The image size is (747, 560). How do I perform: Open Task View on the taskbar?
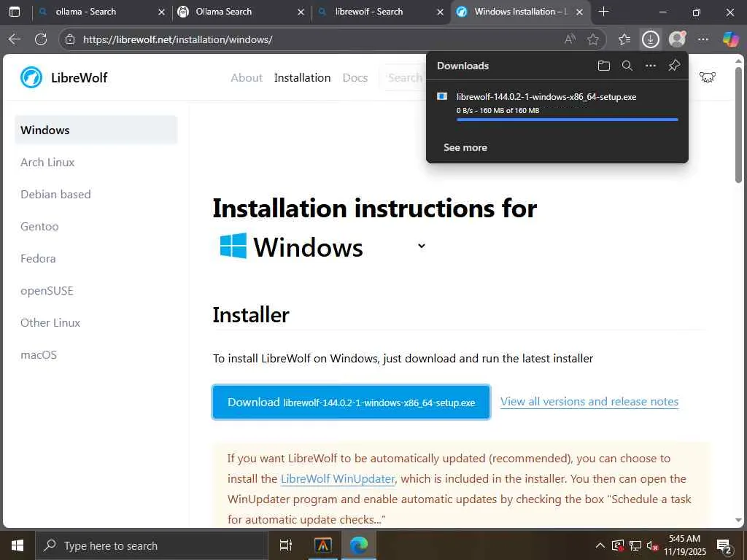pyautogui.click(x=285, y=545)
